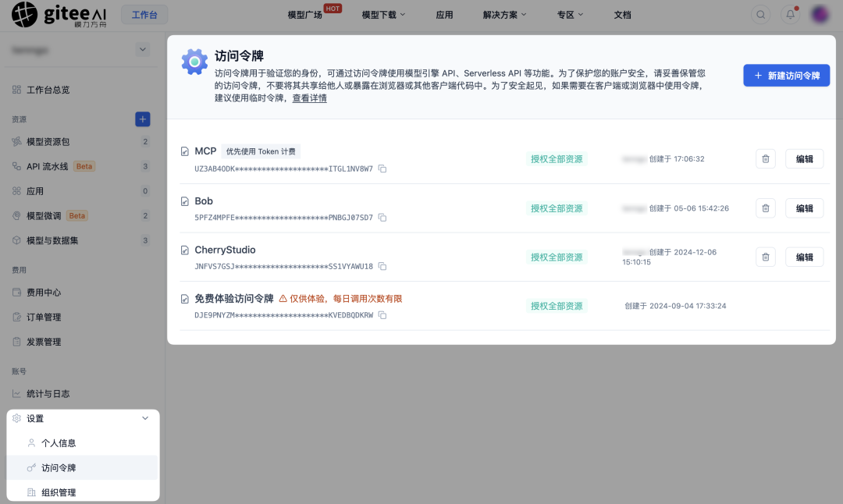Click the 费用中心 wallet icon

pyautogui.click(x=16, y=293)
